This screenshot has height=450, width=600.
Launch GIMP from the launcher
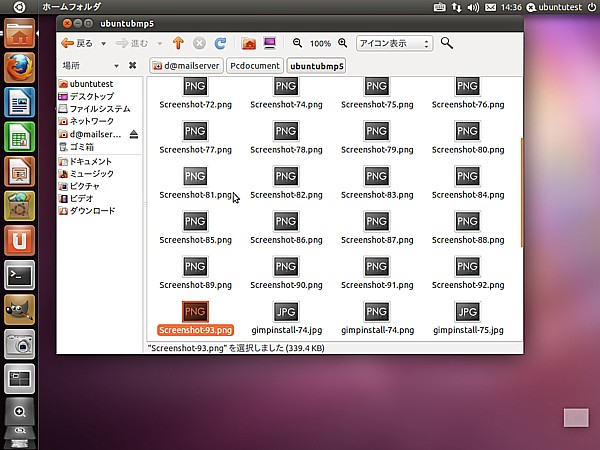point(19,309)
